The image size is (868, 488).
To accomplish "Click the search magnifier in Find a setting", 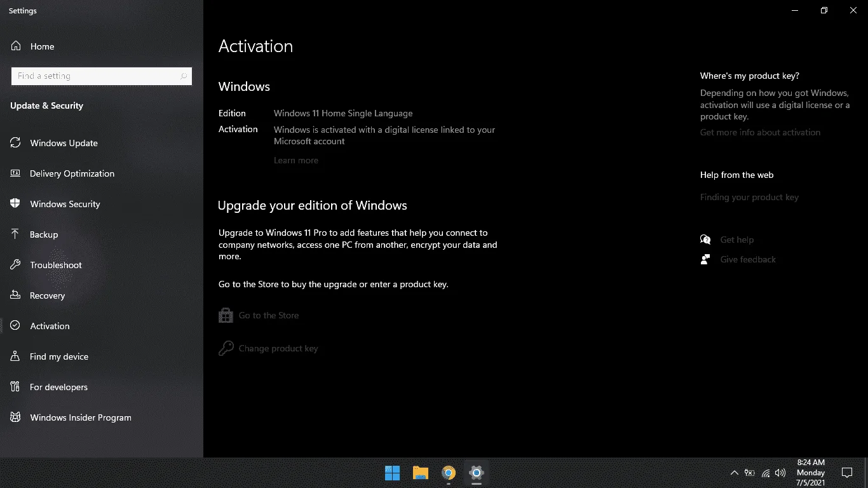I will (x=184, y=76).
